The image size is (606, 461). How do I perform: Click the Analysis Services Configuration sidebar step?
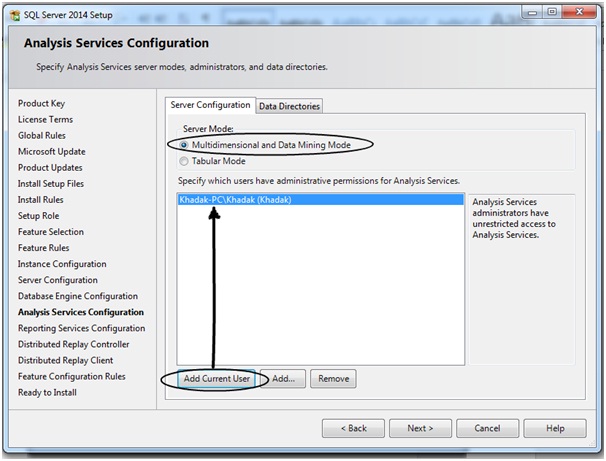[81, 312]
